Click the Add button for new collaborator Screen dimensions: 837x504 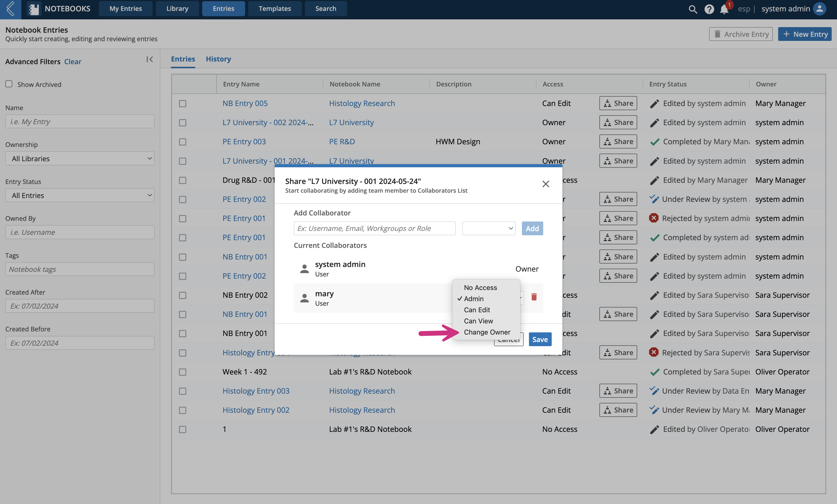[x=532, y=228]
